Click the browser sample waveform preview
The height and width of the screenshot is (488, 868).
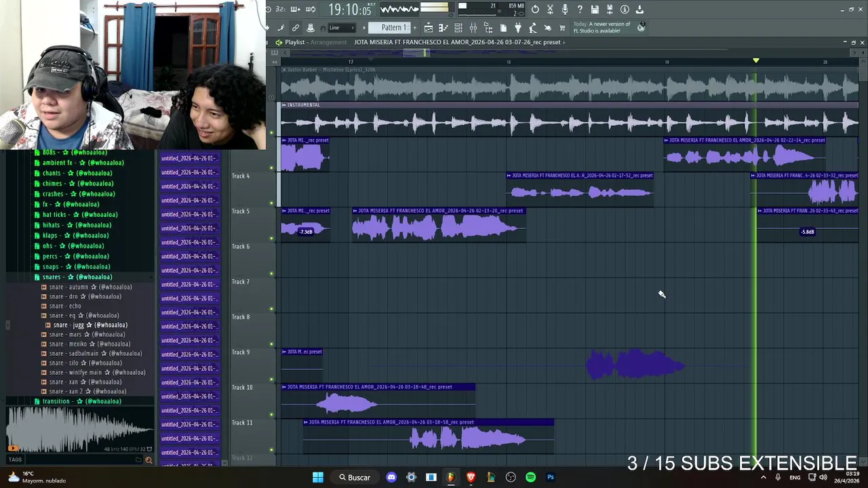(79, 430)
